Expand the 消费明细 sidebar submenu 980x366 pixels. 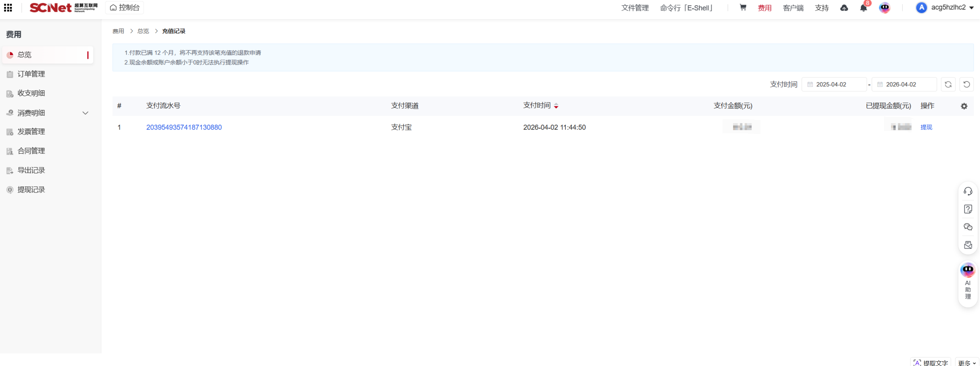(x=85, y=113)
